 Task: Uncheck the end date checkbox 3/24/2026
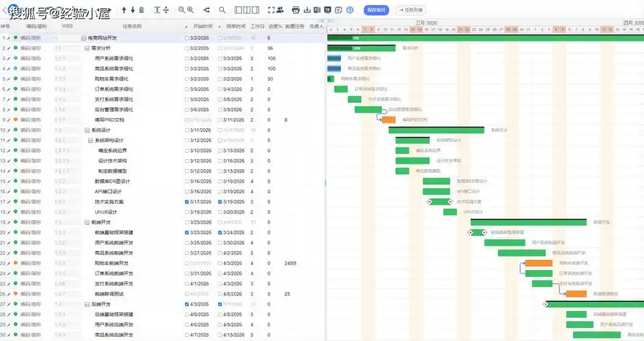click(x=220, y=233)
